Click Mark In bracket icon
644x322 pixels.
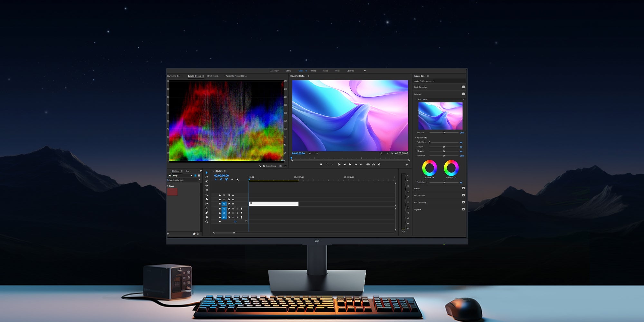click(x=327, y=165)
